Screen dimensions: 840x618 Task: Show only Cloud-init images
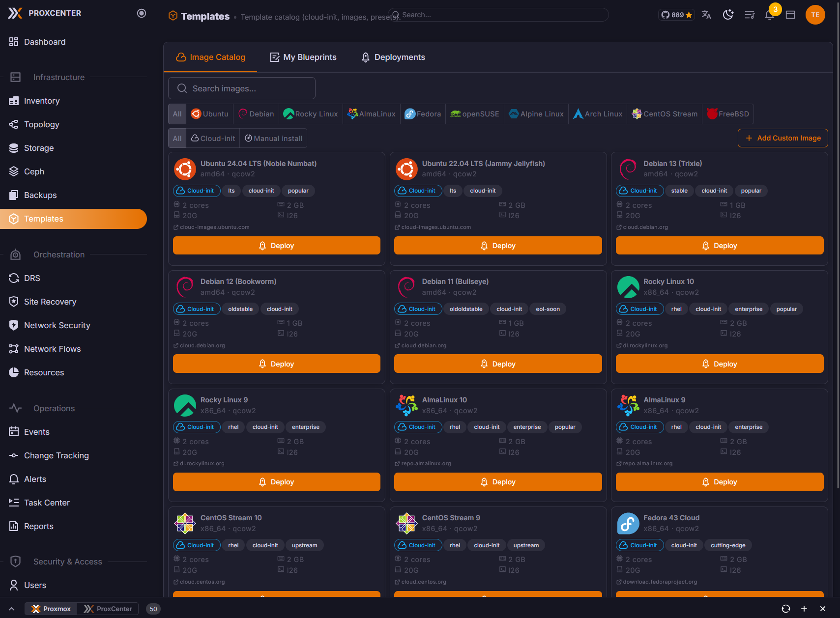coord(213,139)
